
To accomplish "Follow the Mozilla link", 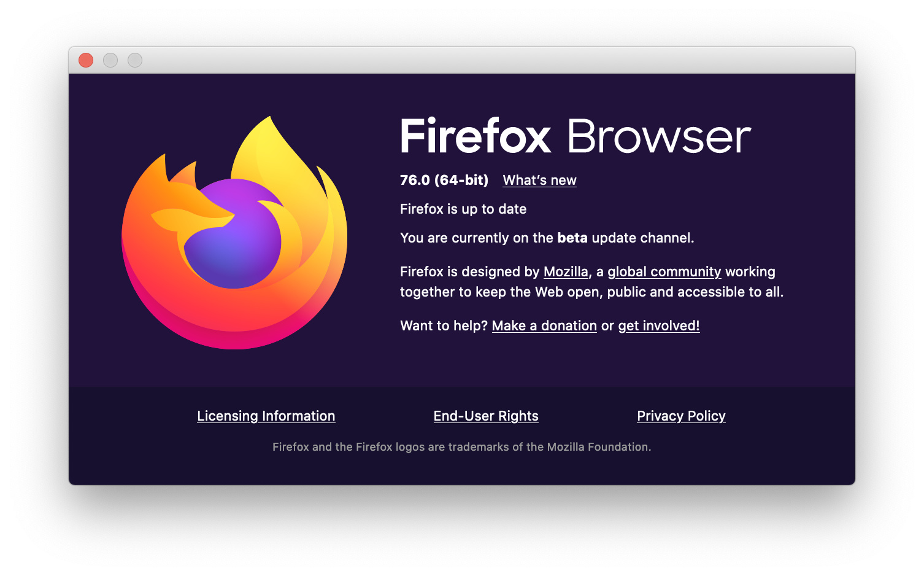I will (x=566, y=271).
